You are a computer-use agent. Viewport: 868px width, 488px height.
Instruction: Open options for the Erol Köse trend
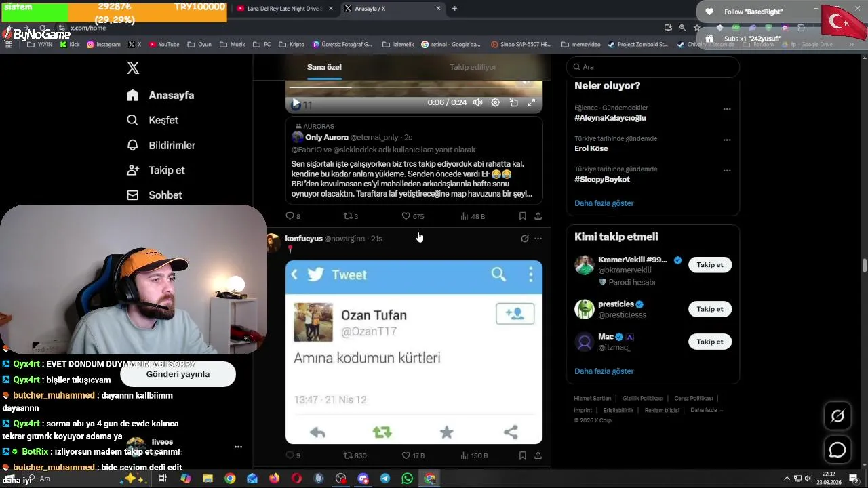[x=727, y=140]
